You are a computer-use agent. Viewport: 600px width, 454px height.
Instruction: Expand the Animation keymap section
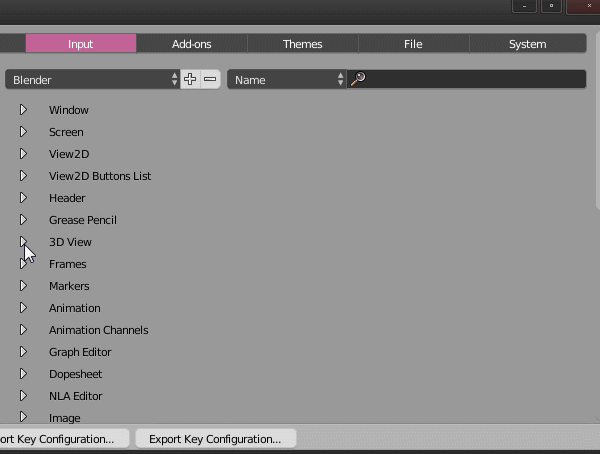click(23, 308)
